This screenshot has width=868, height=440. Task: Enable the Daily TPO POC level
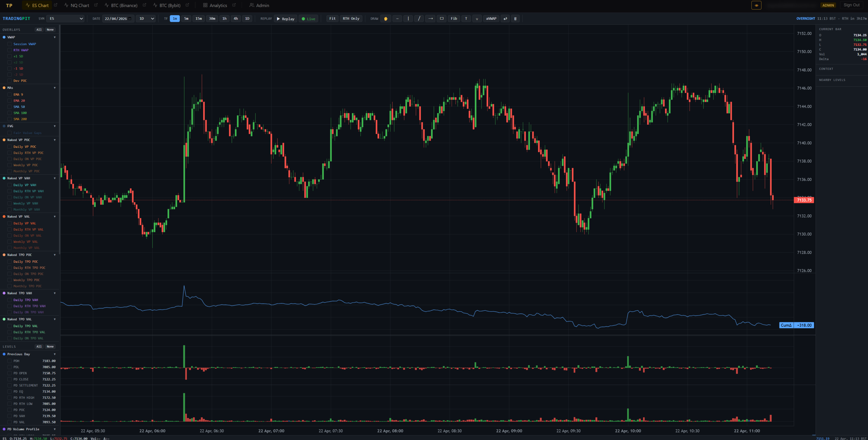[10, 262]
